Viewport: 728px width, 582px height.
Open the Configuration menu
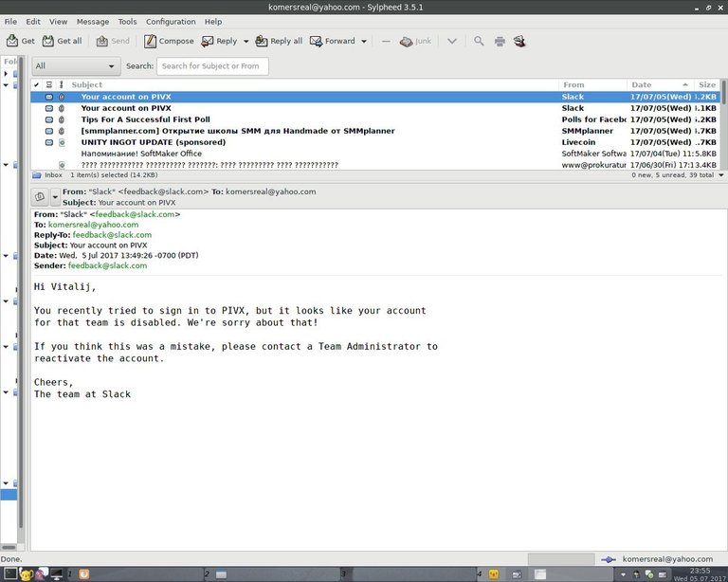click(171, 22)
